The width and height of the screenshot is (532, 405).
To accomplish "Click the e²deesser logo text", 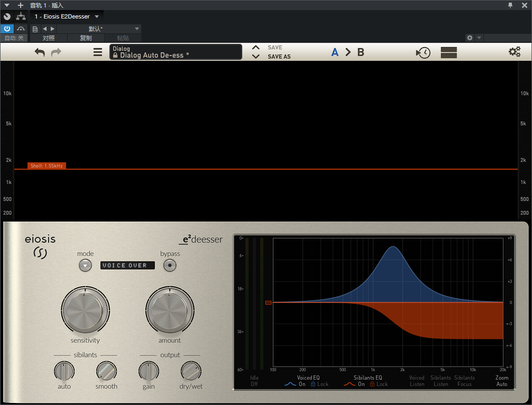I will click(201, 240).
